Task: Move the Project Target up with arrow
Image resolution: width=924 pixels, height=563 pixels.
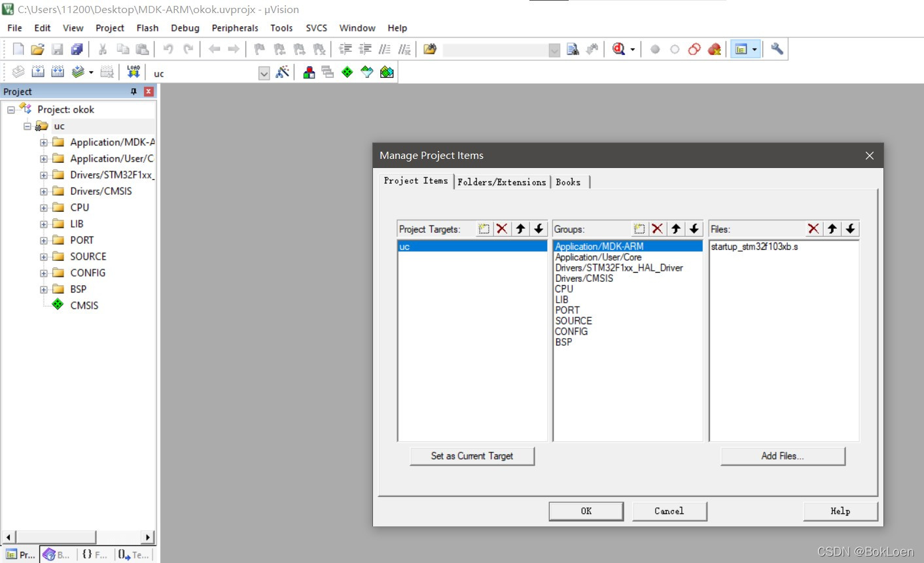Action: point(520,229)
